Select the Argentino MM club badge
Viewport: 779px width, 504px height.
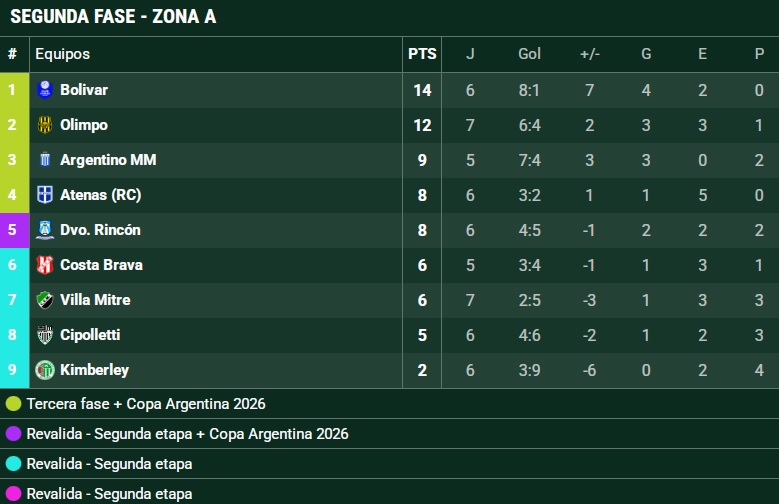(45, 160)
